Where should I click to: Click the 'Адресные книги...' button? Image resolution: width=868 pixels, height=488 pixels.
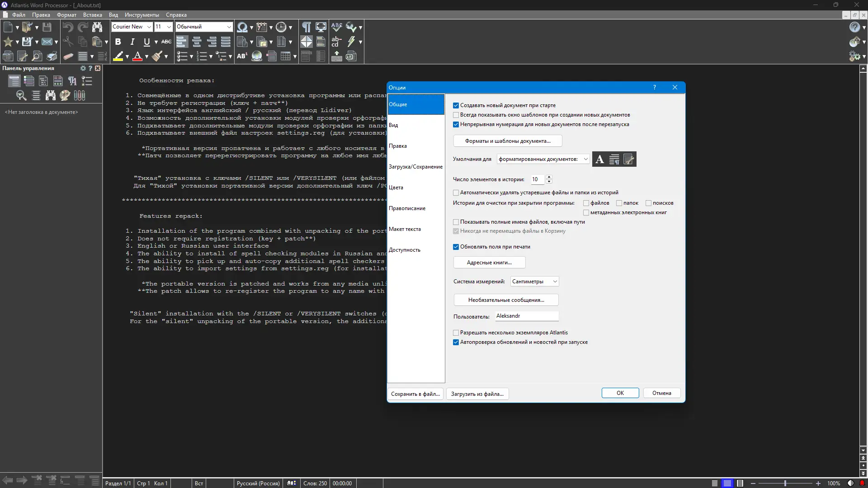[x=489, y=263]
